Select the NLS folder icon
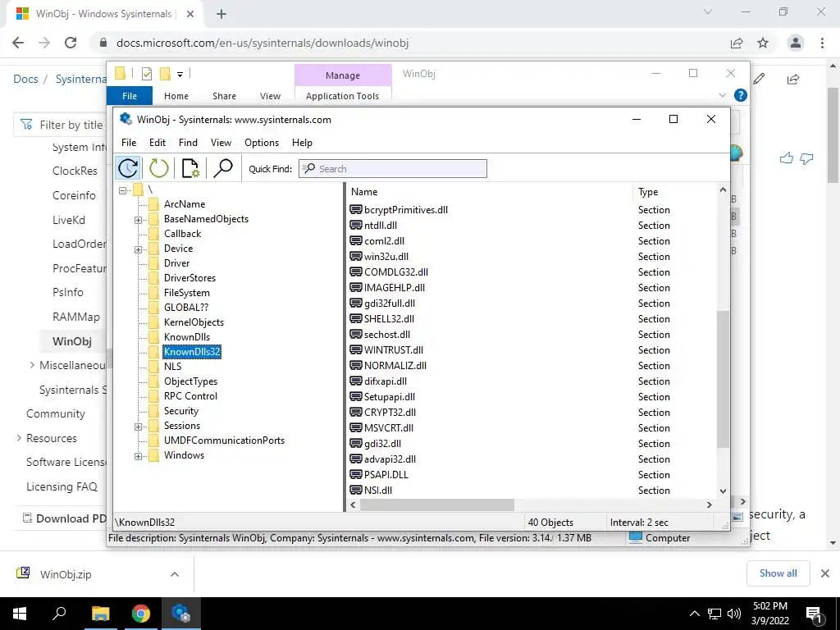This screenshot has width=840, height=630. pos(153,367)
